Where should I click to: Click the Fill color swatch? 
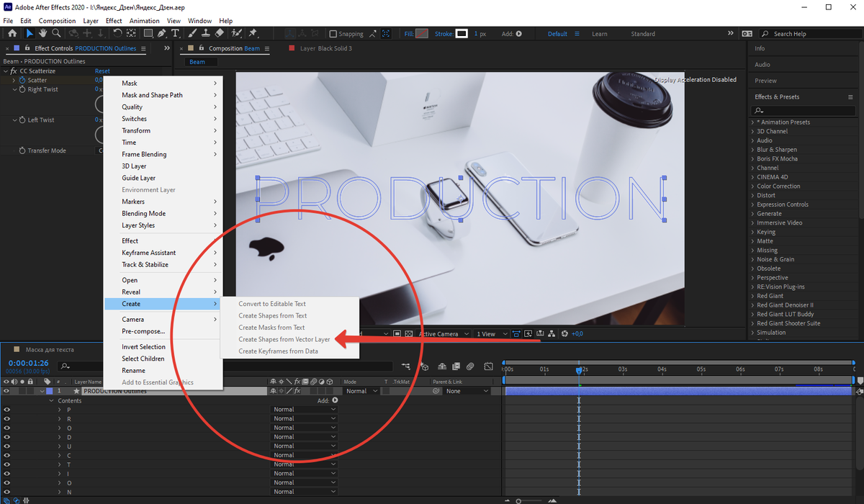click(x=422, y=34)
